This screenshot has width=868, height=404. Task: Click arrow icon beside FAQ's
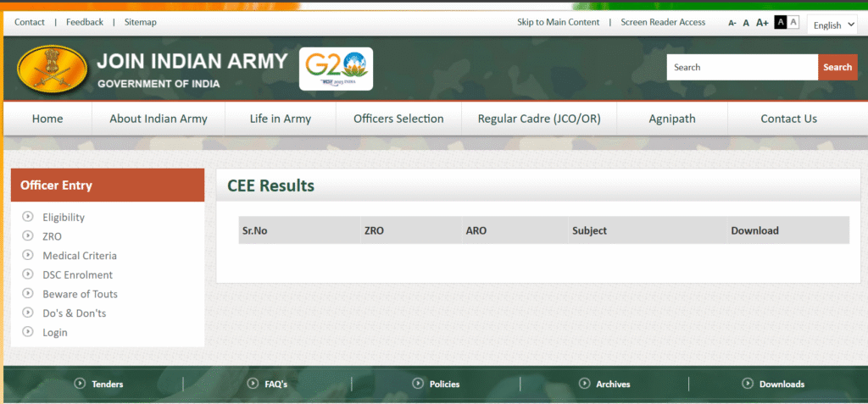[253, 384]
